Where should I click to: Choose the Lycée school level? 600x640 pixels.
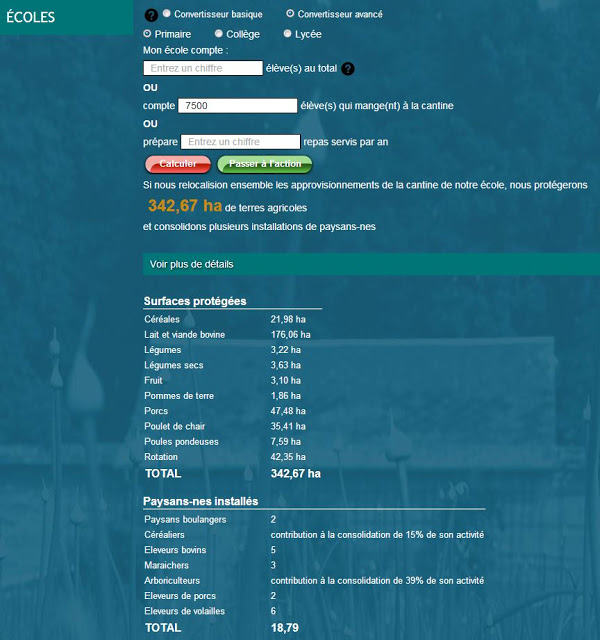coord(287,33)
